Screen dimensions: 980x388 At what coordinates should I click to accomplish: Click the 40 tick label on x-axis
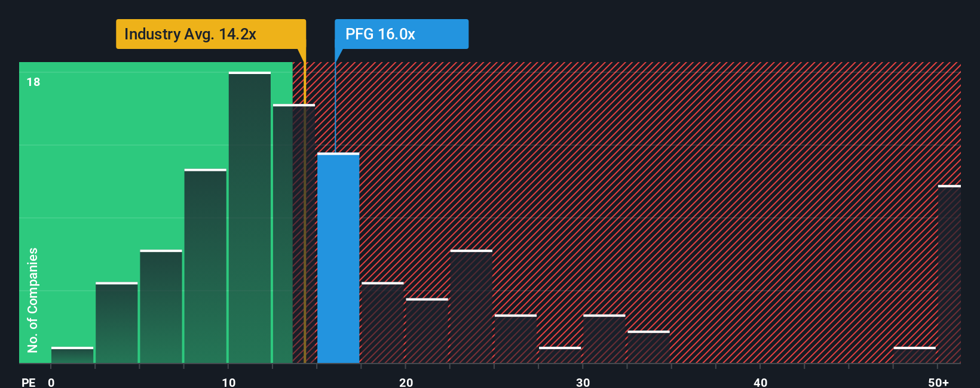760,382
